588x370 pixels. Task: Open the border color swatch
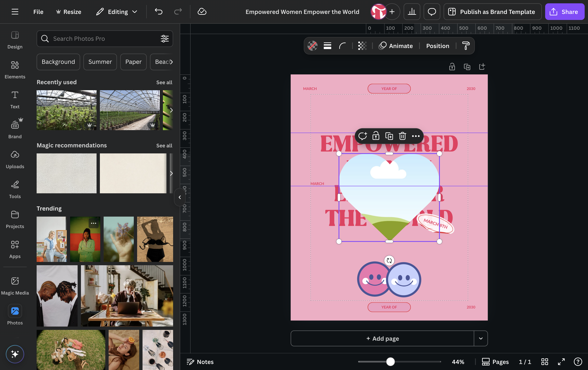click(x=312, y=46)
